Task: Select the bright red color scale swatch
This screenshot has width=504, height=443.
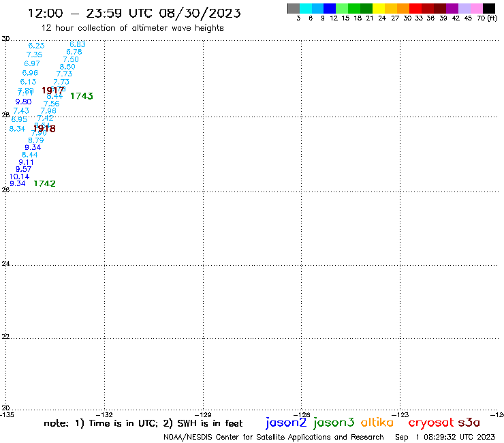Action: [415, 8]
